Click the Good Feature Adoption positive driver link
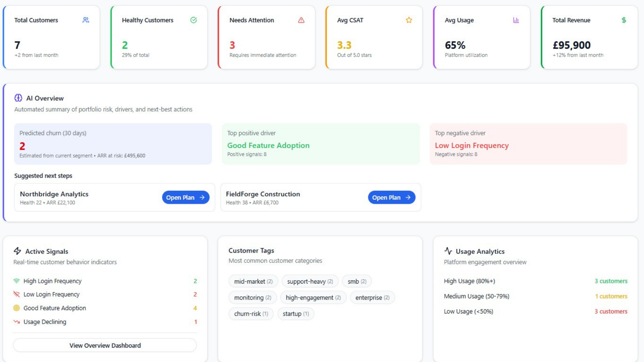This screenshot has width=644, height=362. (268, 145)
